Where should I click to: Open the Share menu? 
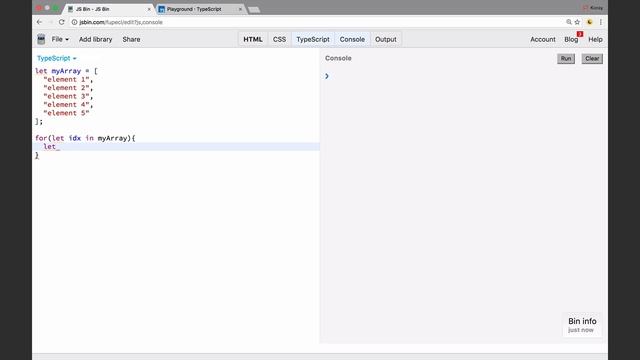(x=131, y=39)
